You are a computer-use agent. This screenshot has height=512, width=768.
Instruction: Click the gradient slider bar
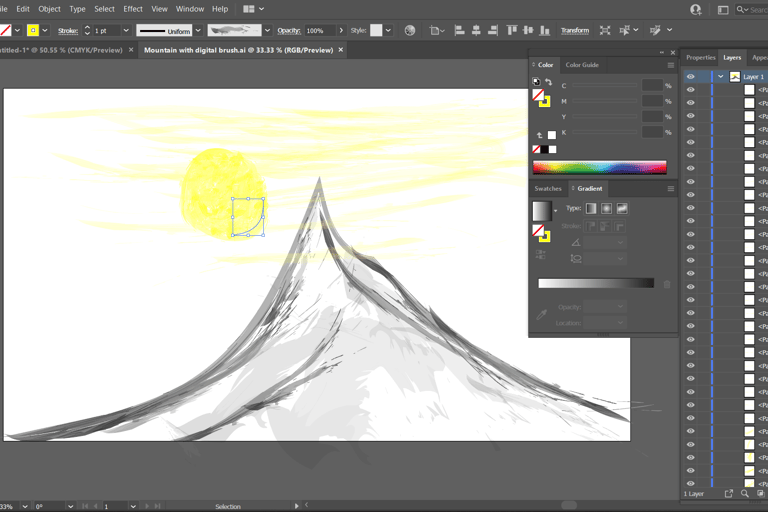tap(596, 283)
